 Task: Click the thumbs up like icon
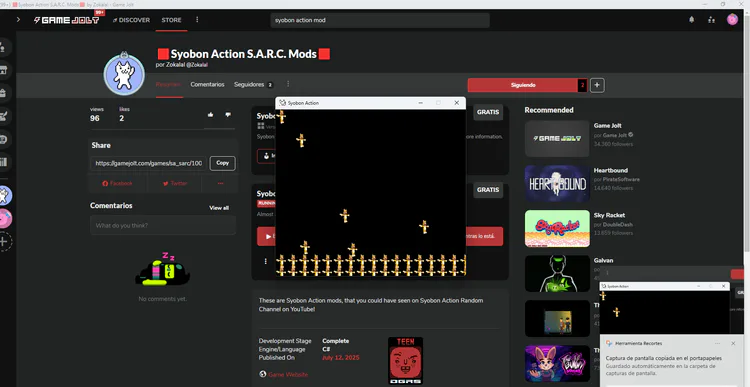coord(210,114)
